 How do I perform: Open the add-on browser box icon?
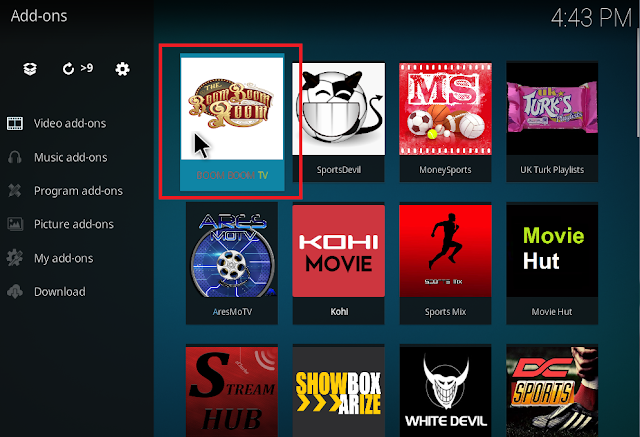30,69
